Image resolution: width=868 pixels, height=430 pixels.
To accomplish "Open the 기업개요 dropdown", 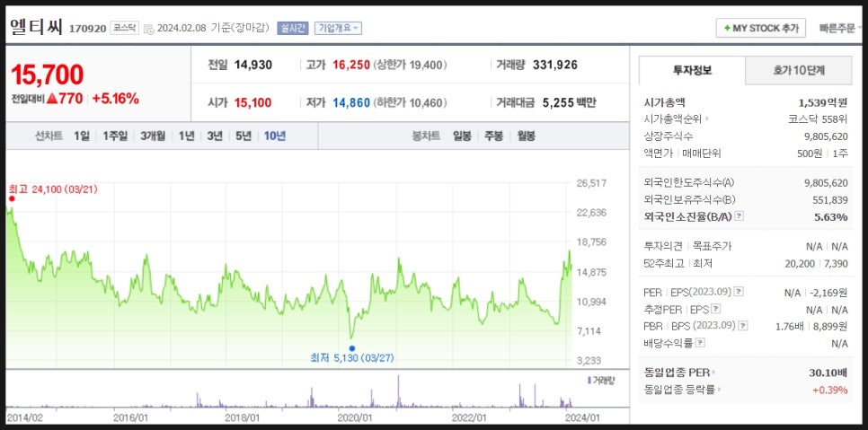I will (x=338, y=28).
